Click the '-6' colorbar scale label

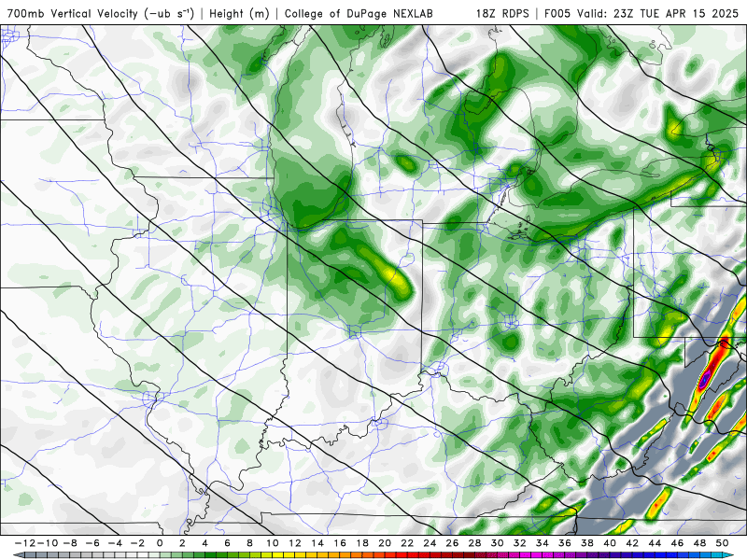coord(92,543)
